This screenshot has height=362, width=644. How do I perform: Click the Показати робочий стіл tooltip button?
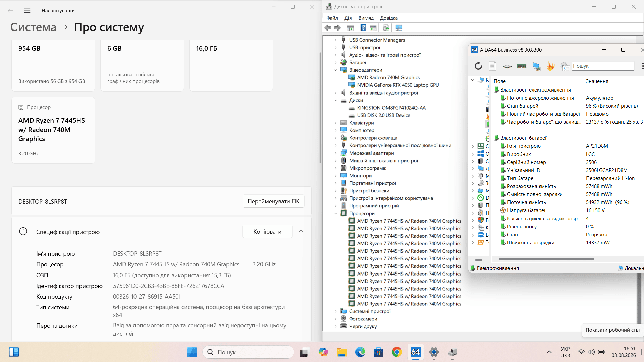[x=612, y=330]
